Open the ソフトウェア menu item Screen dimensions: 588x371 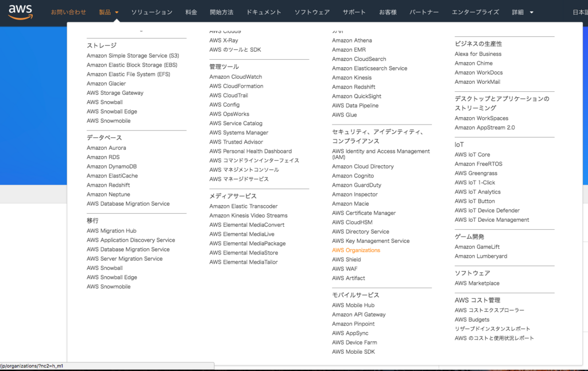coord(312,12)
